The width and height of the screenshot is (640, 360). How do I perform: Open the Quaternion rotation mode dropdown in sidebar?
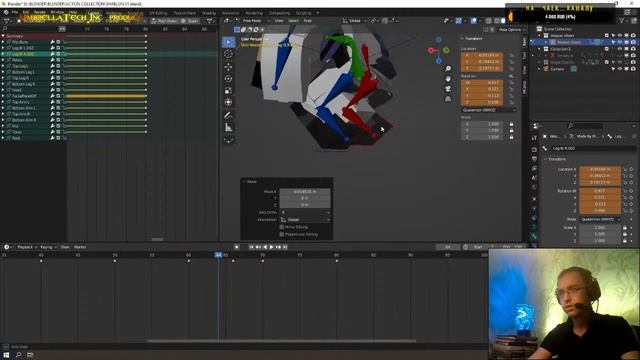pyautogui.click(x=489, y=110)
